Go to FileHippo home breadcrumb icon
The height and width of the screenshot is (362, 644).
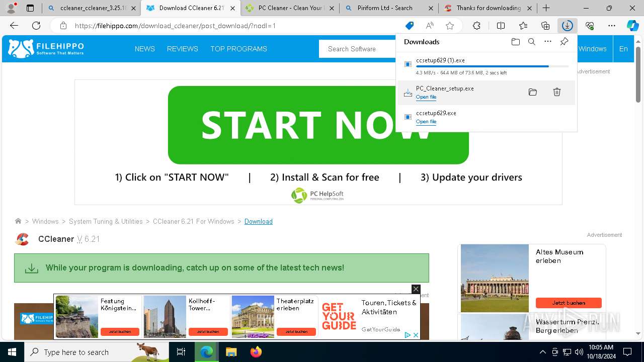18,221
